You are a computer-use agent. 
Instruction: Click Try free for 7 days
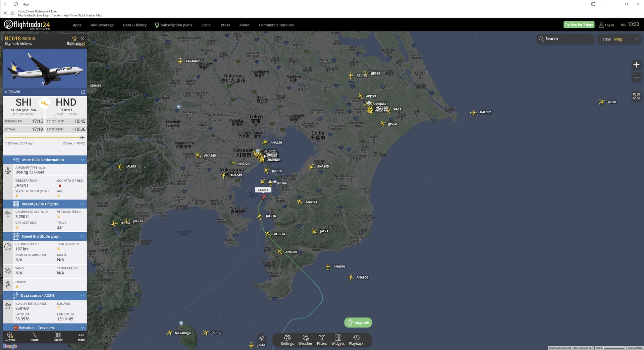pyautogui.click(x=579, y=24)
